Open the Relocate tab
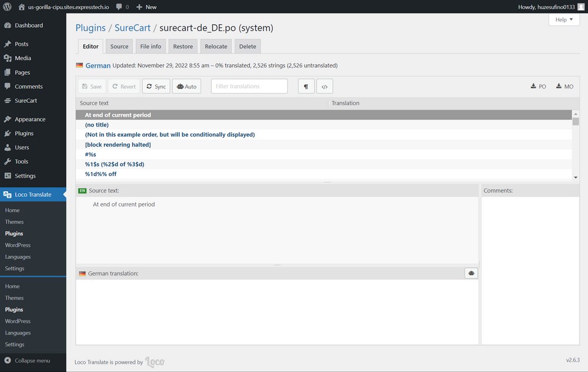The width and height of the screenshot is (588, 372). coord(216,46)
